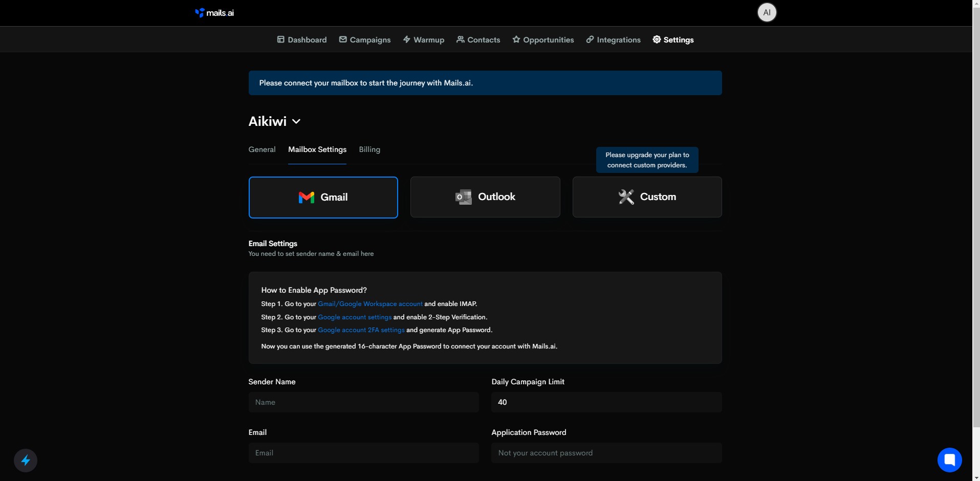Click the Dashboard nav icon
Image resolution: width=980 pixels, height=481 pixels.
click(280, 39)
